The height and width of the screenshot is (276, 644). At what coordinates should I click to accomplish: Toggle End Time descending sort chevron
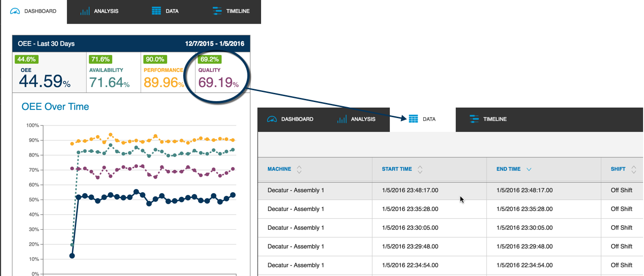tap(529, 169)
